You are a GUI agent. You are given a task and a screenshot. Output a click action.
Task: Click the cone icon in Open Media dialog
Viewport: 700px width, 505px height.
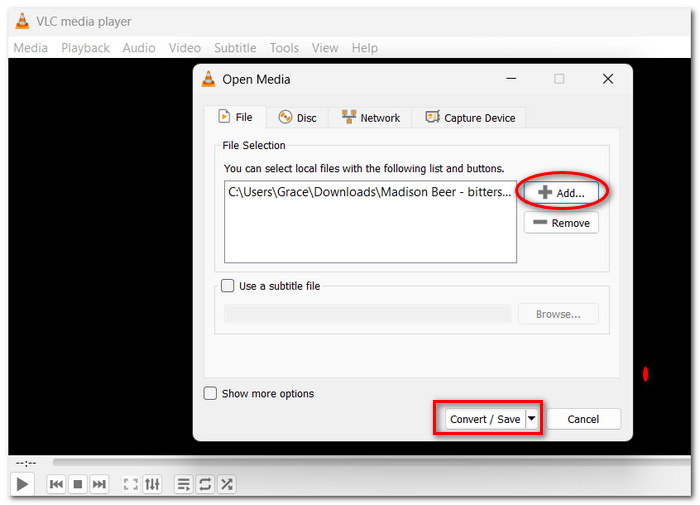click(208, 79)
